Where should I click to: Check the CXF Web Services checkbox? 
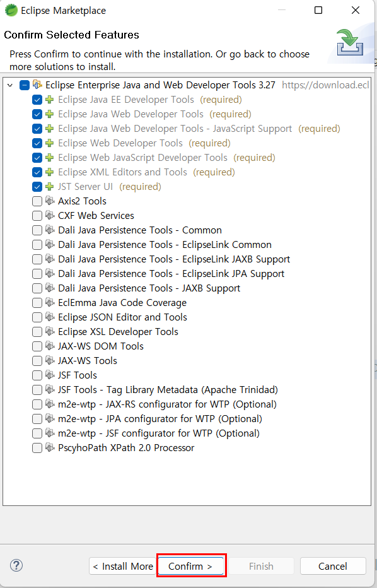(x=37, y=216)
